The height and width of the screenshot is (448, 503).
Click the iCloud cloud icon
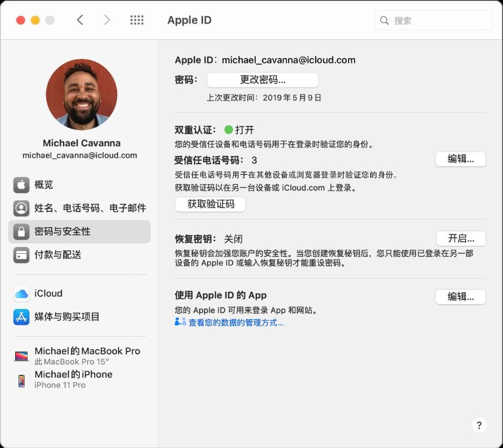click(x=22, y=294)
